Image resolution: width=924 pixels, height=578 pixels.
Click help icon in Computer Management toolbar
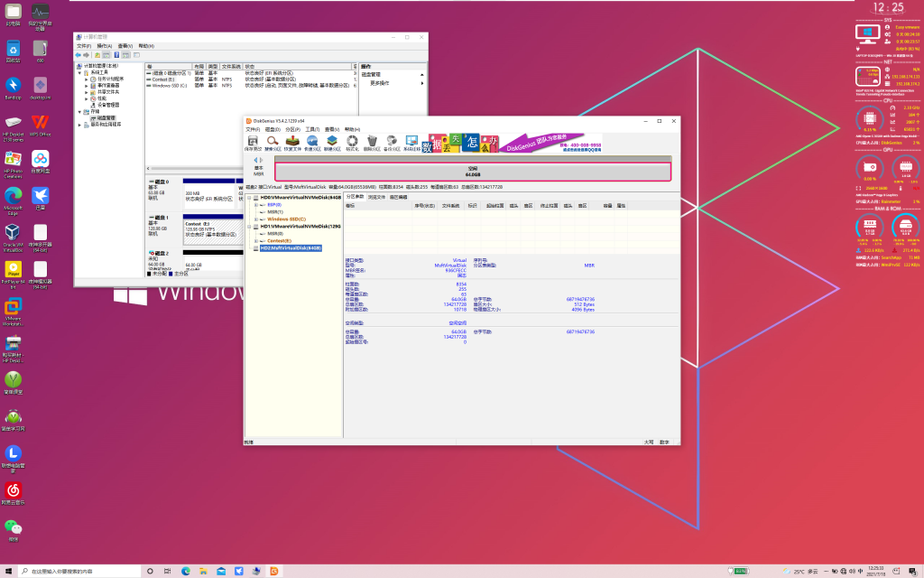click(116, 55)
